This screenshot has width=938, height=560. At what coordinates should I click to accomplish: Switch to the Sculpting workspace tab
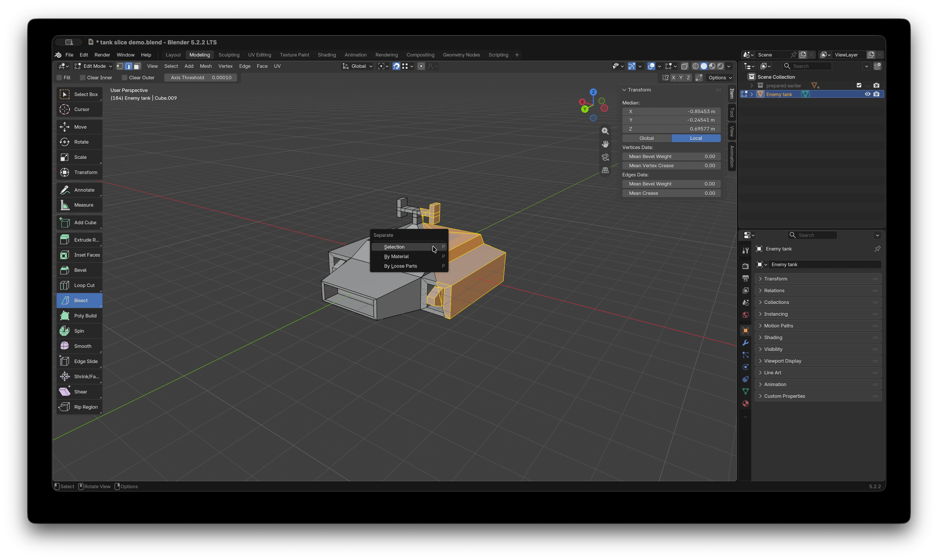tap(229, 55)
